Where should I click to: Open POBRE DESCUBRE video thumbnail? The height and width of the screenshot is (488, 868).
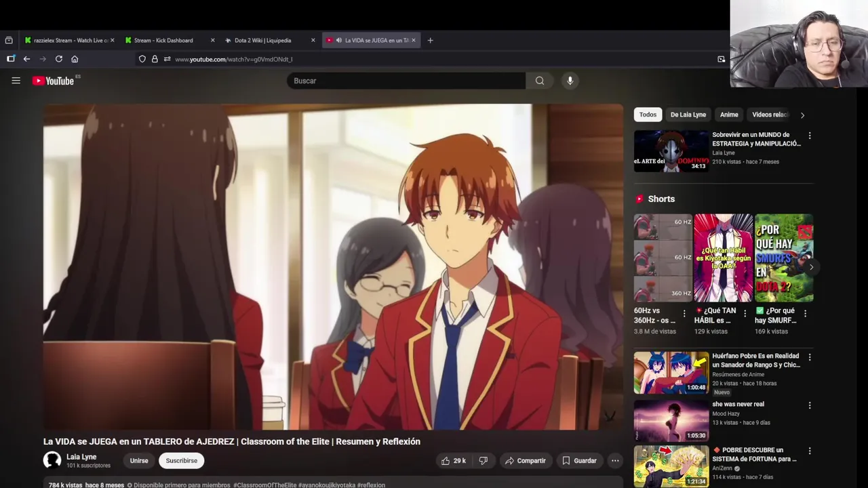pos(671,467)
